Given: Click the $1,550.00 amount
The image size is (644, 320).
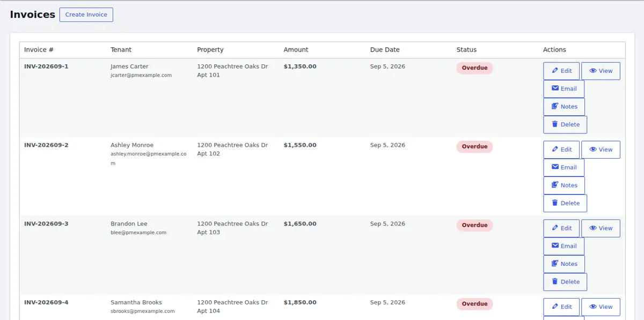Looking at the screenshot, I should pyautogui.click(x=300, y=145).
